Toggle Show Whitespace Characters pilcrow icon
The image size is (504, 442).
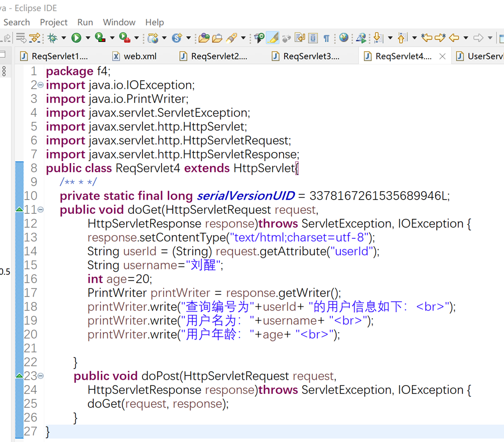pos(327,38)
